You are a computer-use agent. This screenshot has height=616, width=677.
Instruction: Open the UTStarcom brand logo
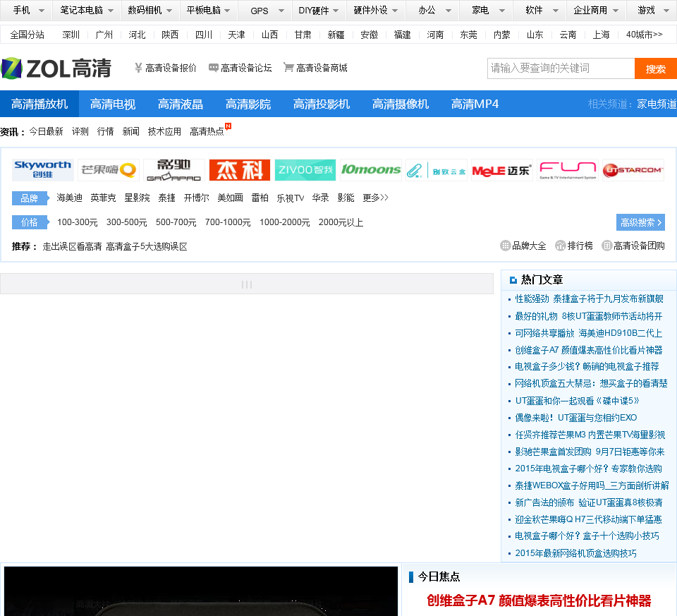pos(633,170)
